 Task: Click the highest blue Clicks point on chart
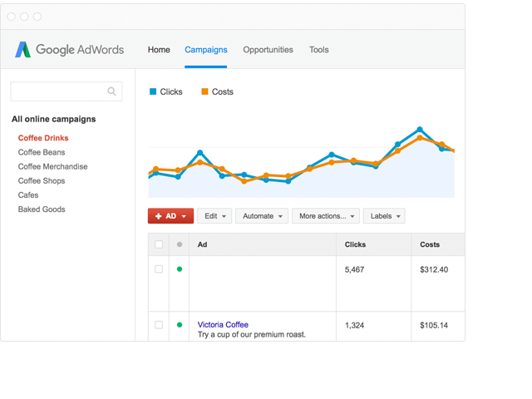point(420,130)
